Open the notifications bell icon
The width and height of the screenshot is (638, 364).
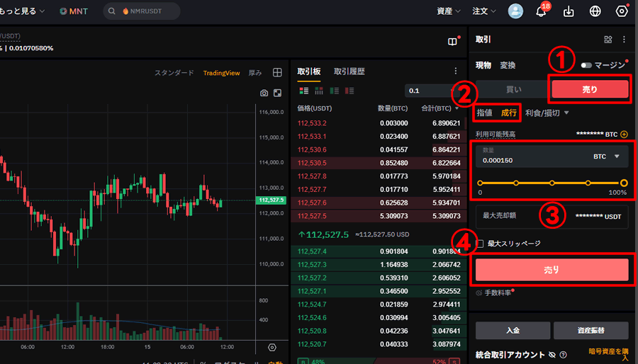click(x=542, y=11)
